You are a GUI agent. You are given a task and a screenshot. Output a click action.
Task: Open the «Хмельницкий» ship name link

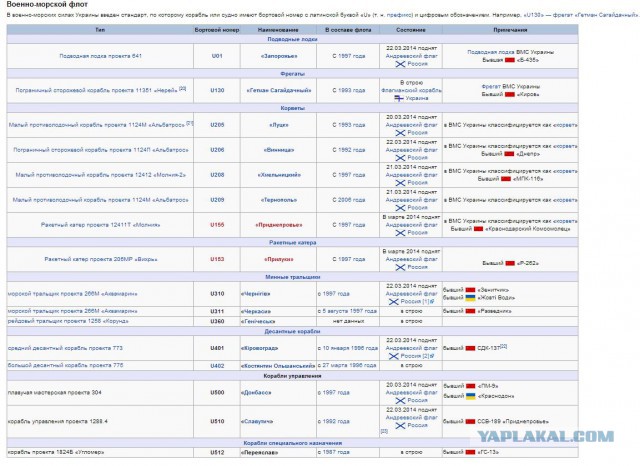click(x=279, y=175)
